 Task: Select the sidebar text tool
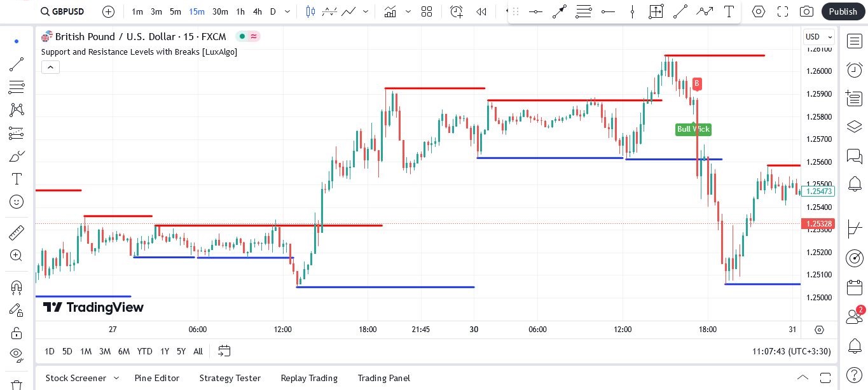[x=17, y=179]
